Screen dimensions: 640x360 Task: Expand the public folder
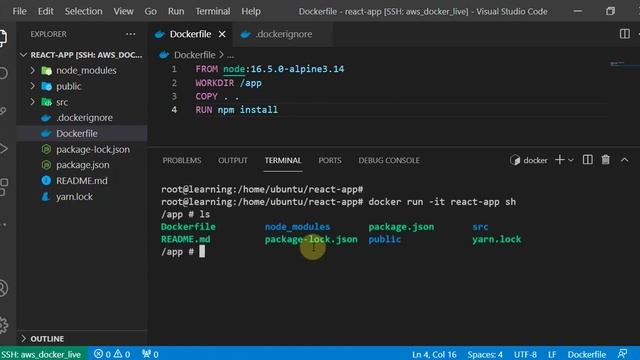tap(33, 86)
